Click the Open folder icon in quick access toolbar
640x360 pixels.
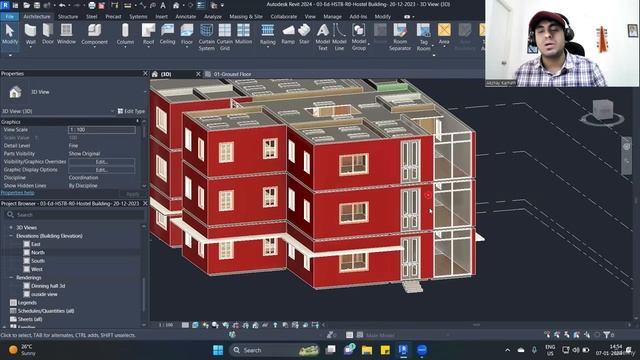coord(27,5)
